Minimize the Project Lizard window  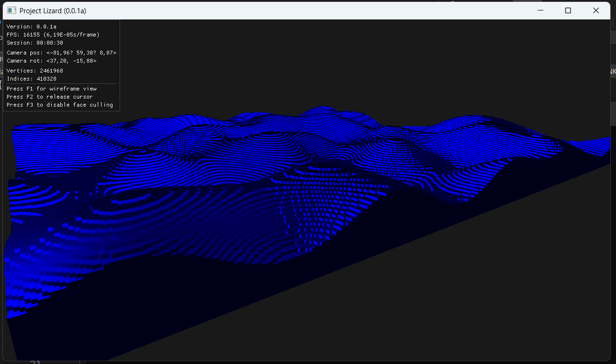coord(540,10)
